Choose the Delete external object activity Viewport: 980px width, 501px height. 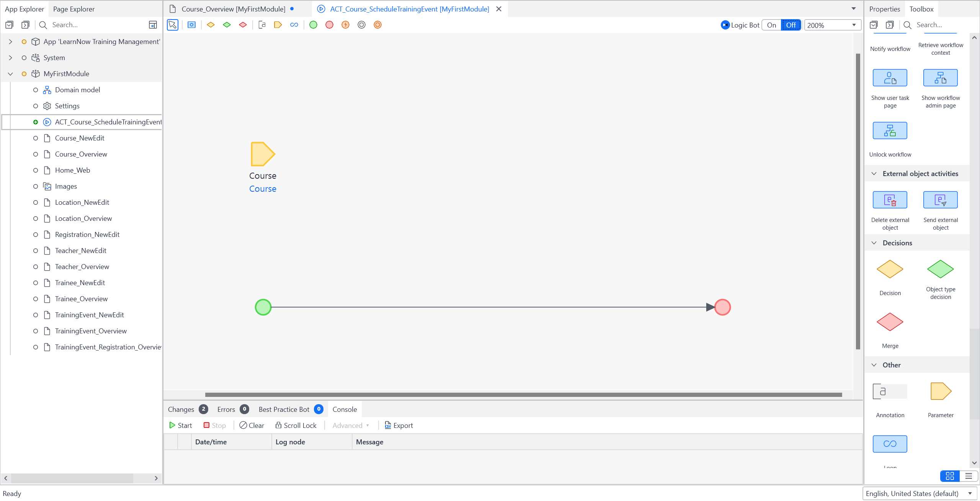(x=890, y=200)
